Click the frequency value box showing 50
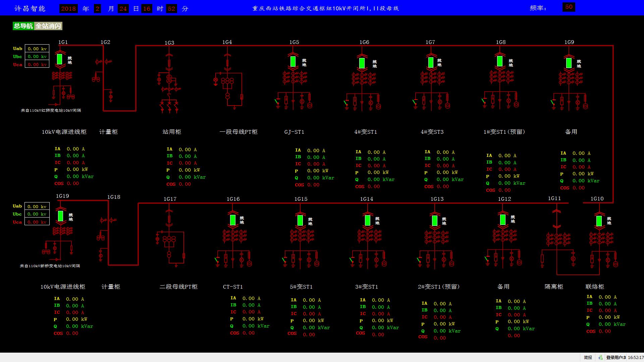Image resolution: width=644 pixels, height=362 pixels. [x=569, y=7]
